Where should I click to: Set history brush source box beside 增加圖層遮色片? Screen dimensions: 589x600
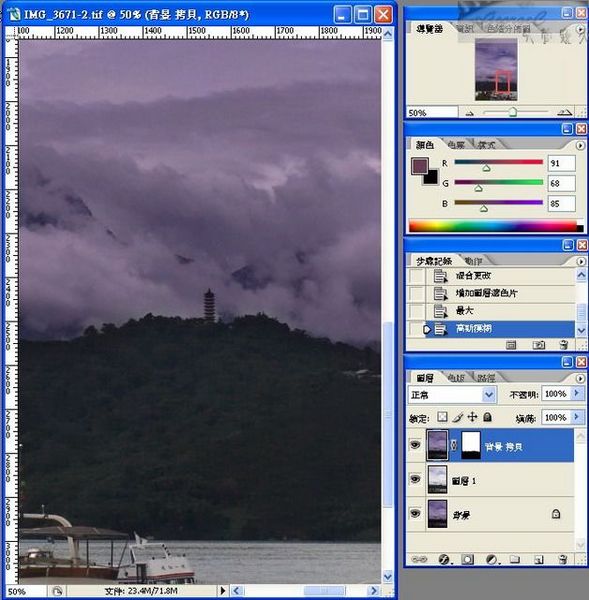tap(416, 293)
